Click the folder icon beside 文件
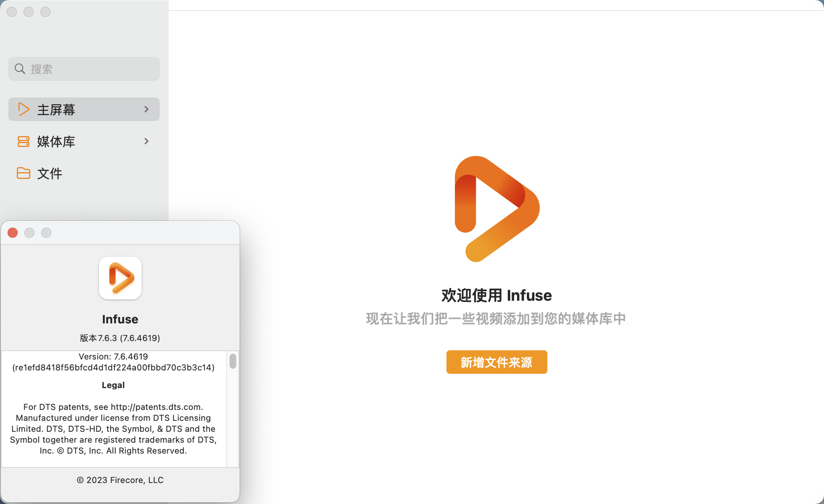The image size is (824, 504). (24, 173)
